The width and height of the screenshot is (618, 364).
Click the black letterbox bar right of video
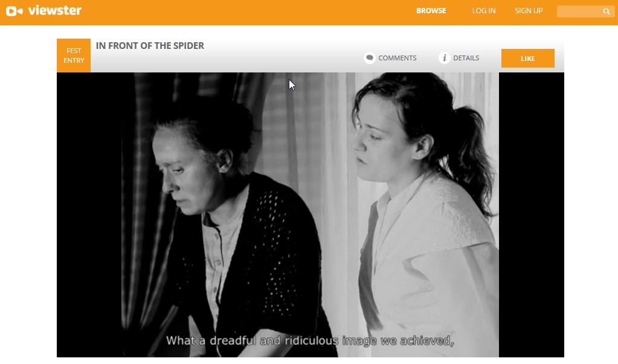tap(531, 215)
